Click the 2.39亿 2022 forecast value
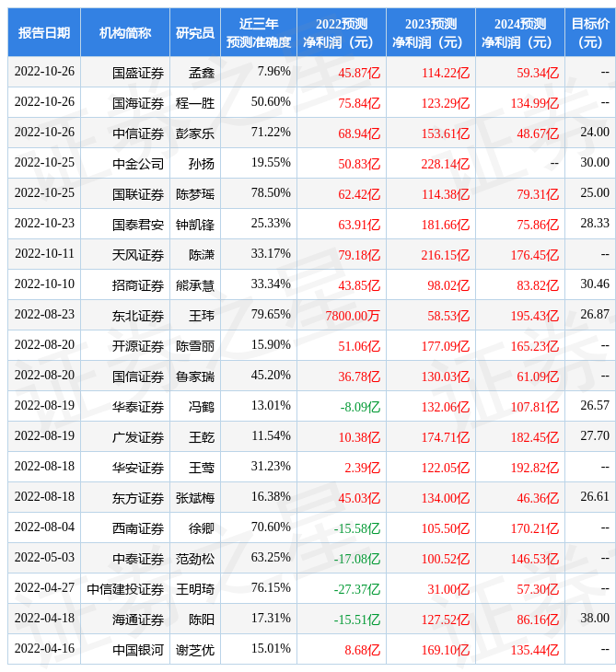Screen dimensions: 616x672 [x=362, y=468]
